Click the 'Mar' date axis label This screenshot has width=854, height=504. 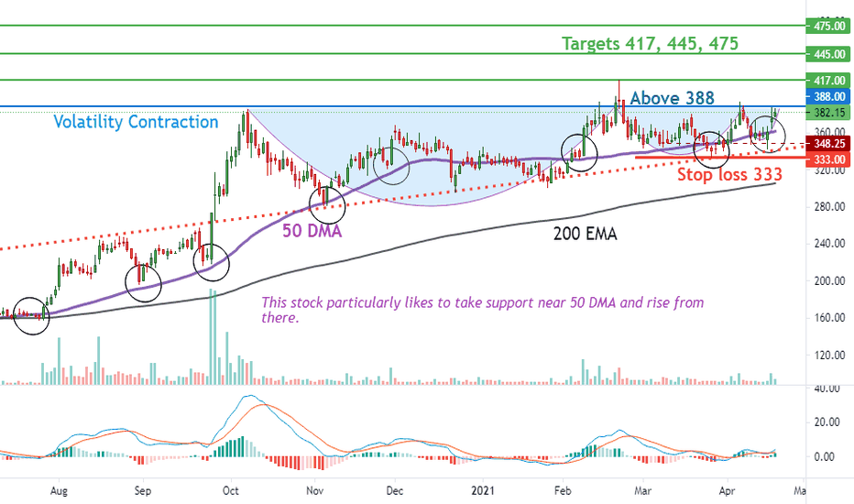click(642, 491)
